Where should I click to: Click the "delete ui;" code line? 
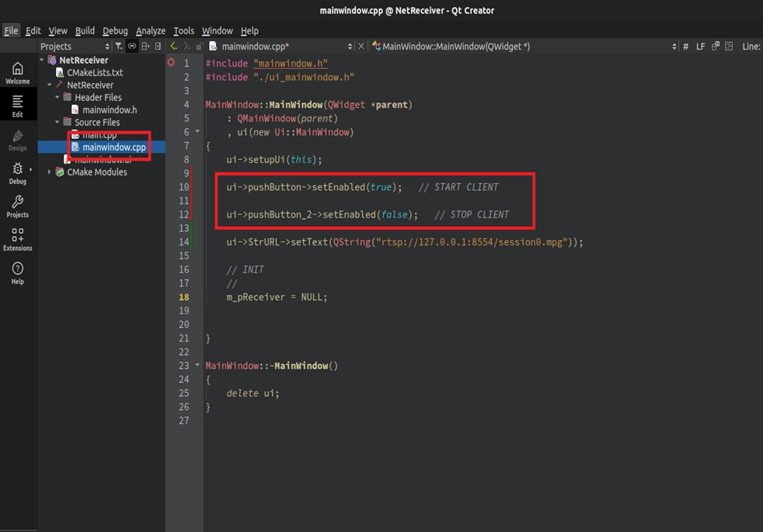[x=253, y=393]
